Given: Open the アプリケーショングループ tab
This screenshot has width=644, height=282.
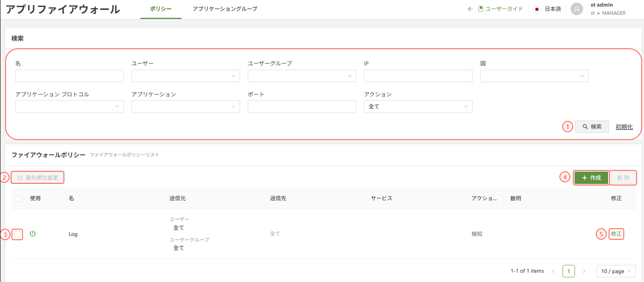Looking at the screenshot, I should [x=225, y=9].
